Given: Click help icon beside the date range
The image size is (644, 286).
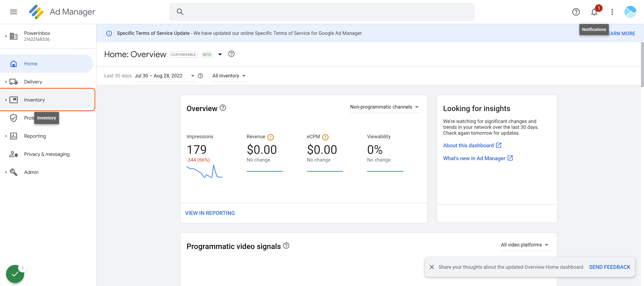Looking at the screenshot, I should click(x=200, y=76).
